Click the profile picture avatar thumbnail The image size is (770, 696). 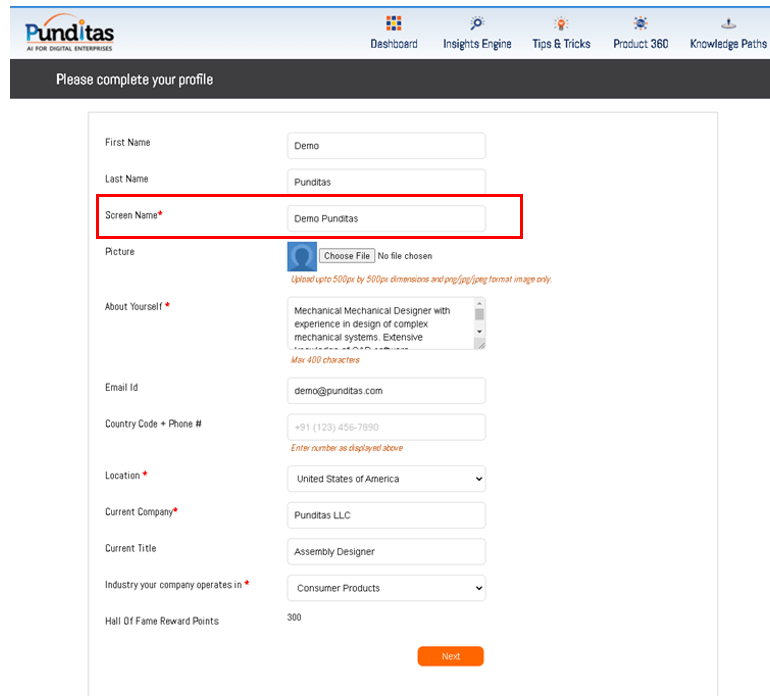302,257
